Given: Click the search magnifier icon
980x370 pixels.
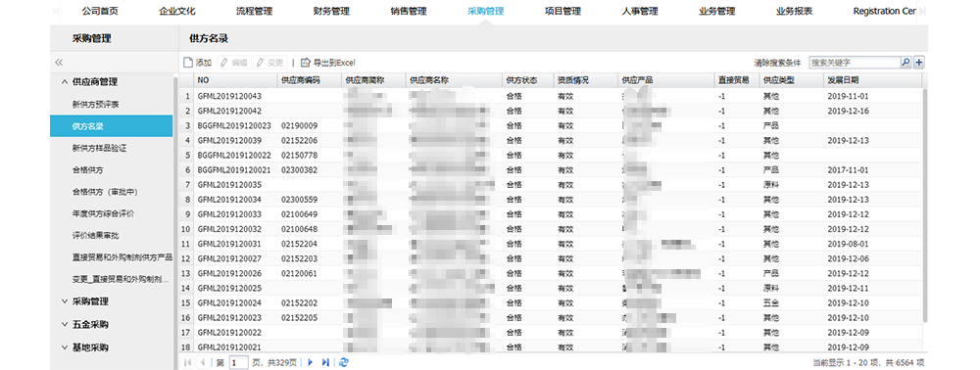Looking at the screenshot, I should (x=906, y=63).
